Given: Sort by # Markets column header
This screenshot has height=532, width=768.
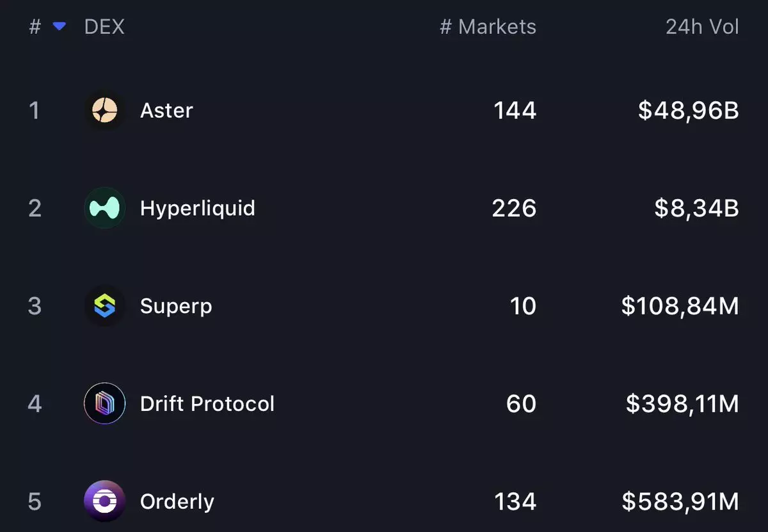Looking at the screenshot, I should (x=488, y=27).
